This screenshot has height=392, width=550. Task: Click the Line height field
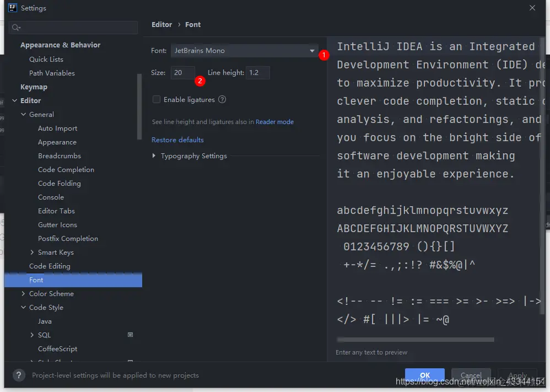click(258, 73)
